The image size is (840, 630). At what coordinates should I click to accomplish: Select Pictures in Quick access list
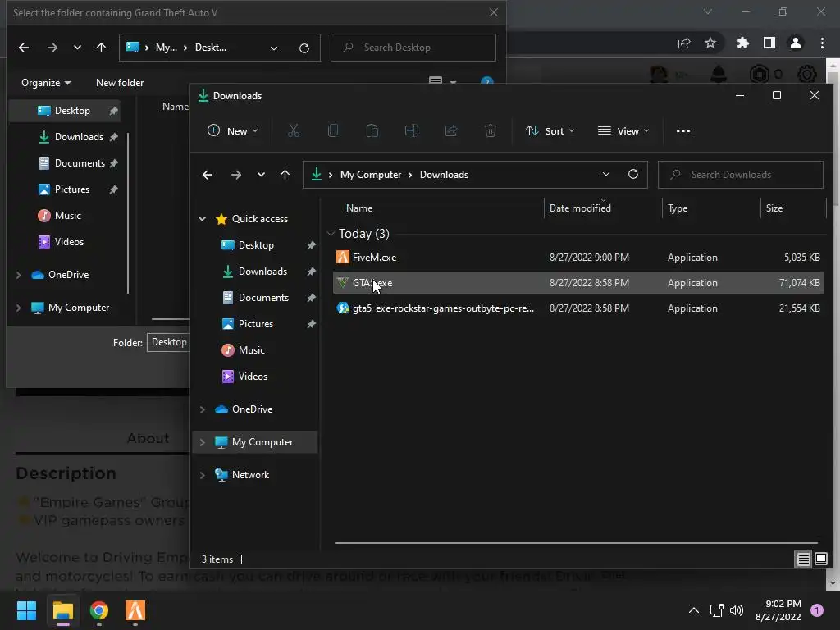coord(256,323)
